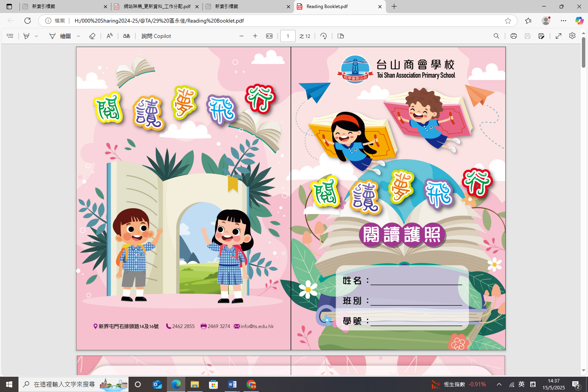The image size is (588, 392).
Task: Enter full screen PDF view
Action: [x=559, y=36]
